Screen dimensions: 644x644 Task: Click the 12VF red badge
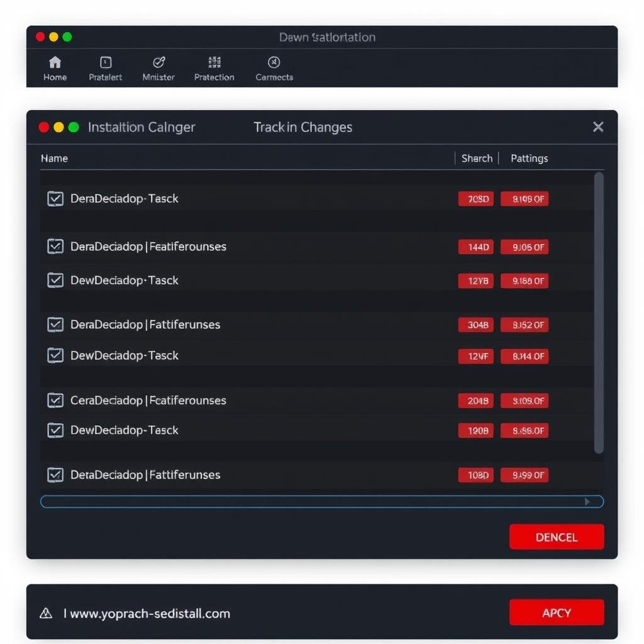(x=476, y=356)
